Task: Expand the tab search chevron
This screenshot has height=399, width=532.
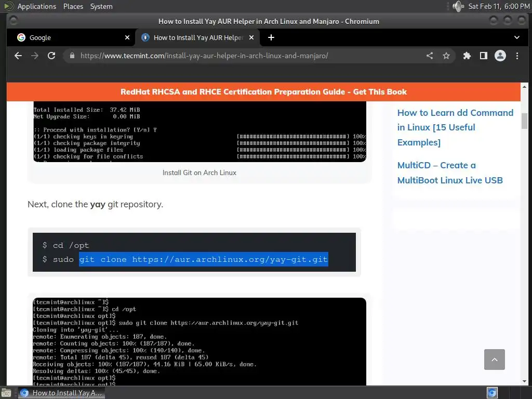Action: [x=517, y=37]
